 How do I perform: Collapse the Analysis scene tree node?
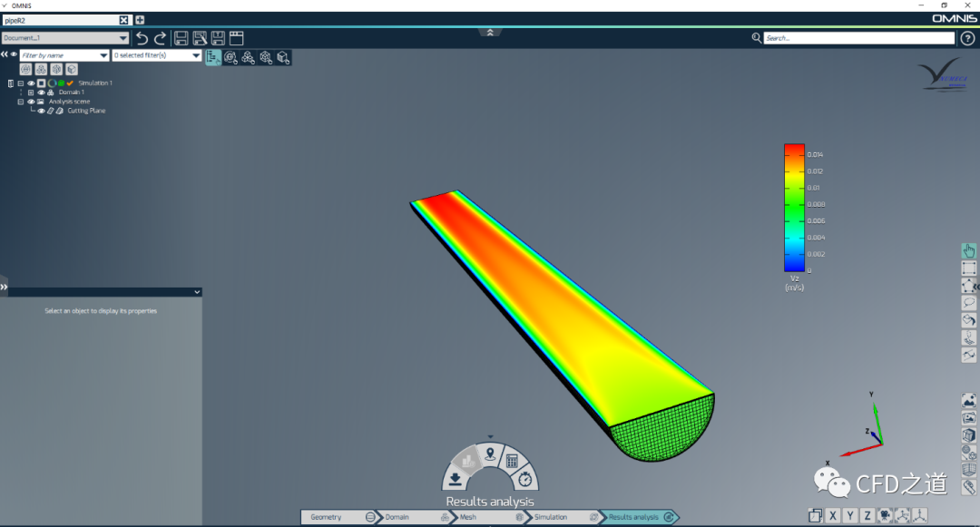[21, 102]
